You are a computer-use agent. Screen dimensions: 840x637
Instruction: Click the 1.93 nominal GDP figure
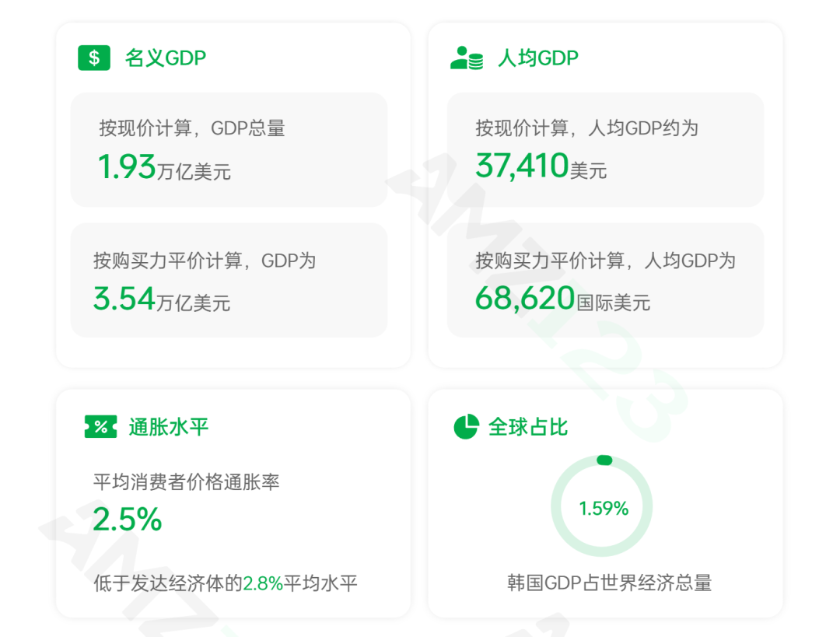[x=127, y=166]
